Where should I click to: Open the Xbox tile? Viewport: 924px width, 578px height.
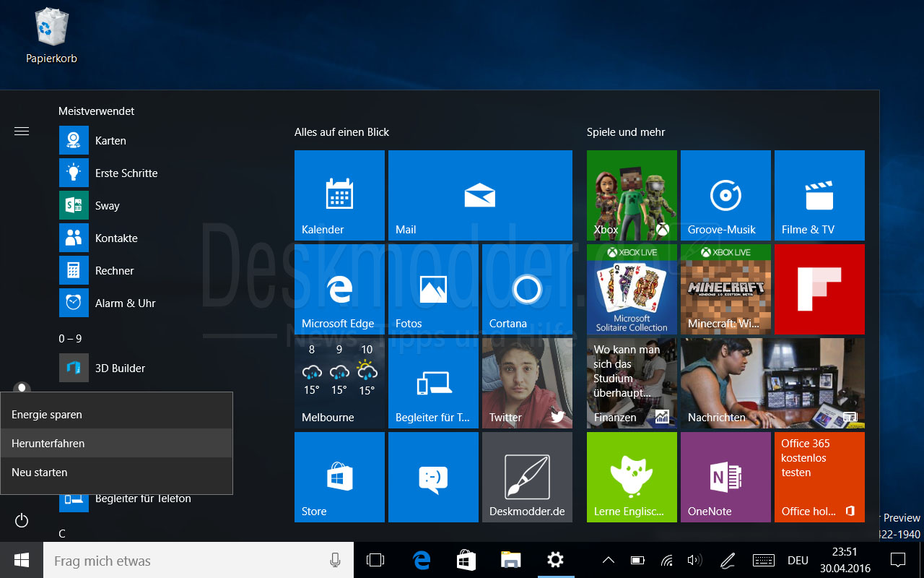pos(632,195)
